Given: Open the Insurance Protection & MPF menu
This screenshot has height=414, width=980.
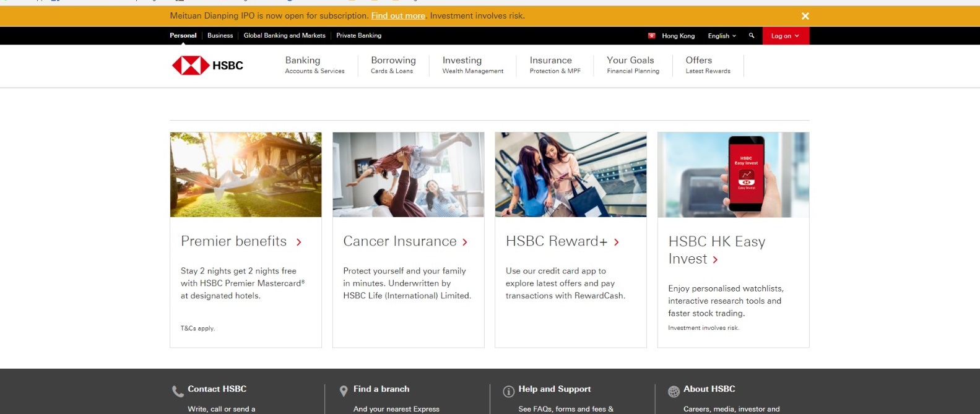Looking at the screenshot, I should click(x=555, y=65).
